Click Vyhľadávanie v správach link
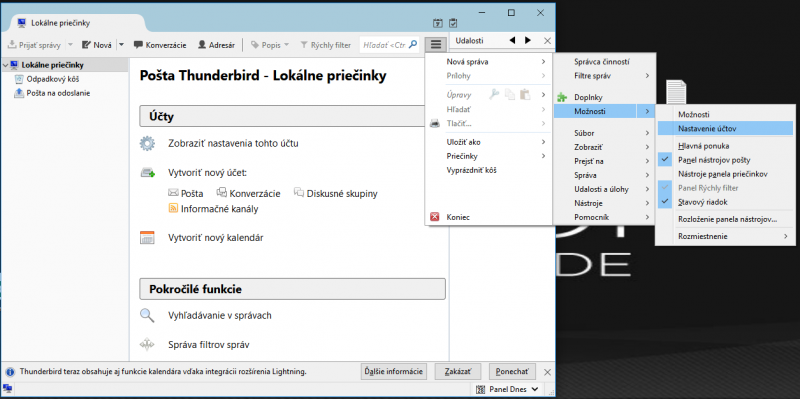 point(220,315)
